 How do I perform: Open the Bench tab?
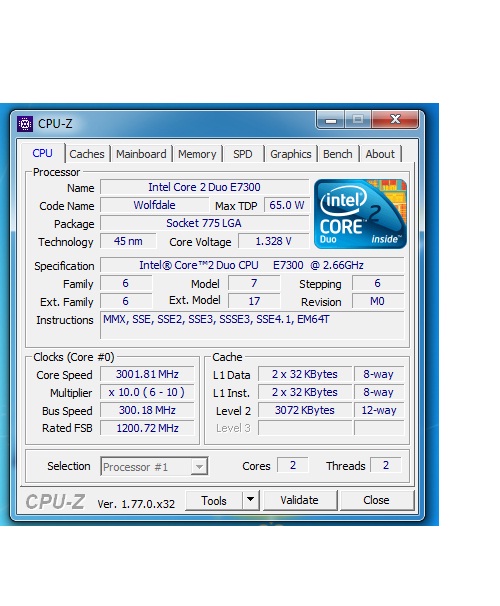[x=338, y=154]
